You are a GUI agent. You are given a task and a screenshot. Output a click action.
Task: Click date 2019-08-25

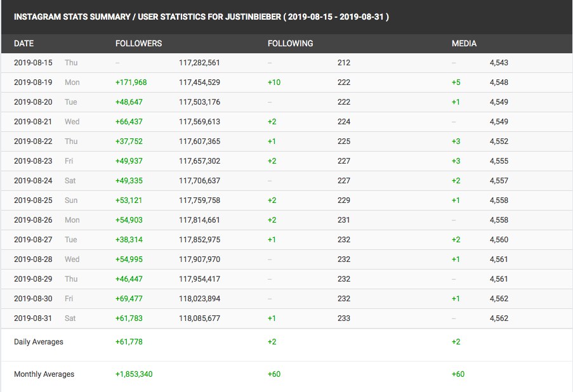(x=33, y=200)
